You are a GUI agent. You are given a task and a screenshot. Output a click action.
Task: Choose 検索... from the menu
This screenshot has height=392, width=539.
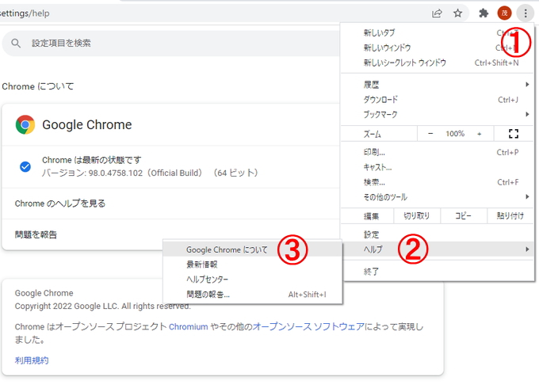438,182
